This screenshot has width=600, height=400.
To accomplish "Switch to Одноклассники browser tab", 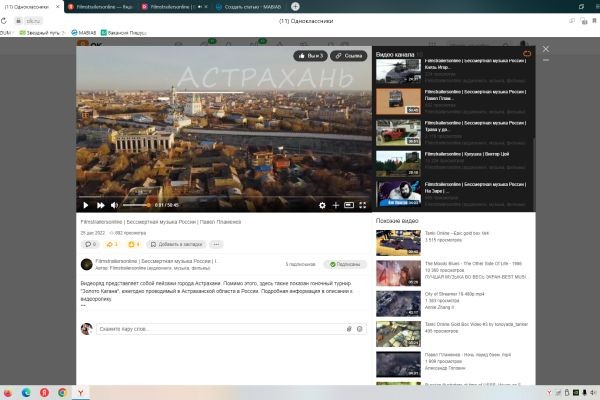I will tap(27, 7).
